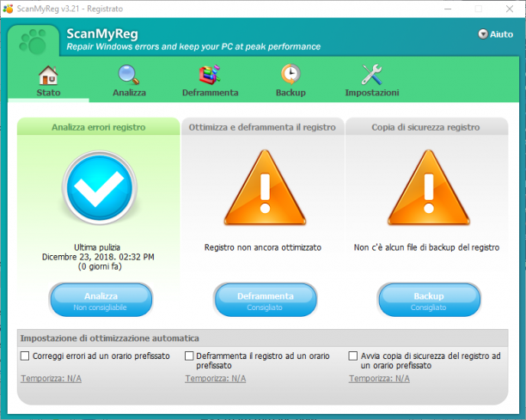526x420 pixels.
Task: Open Temporizza link under Correggi errori
Action: coord(51,379)
